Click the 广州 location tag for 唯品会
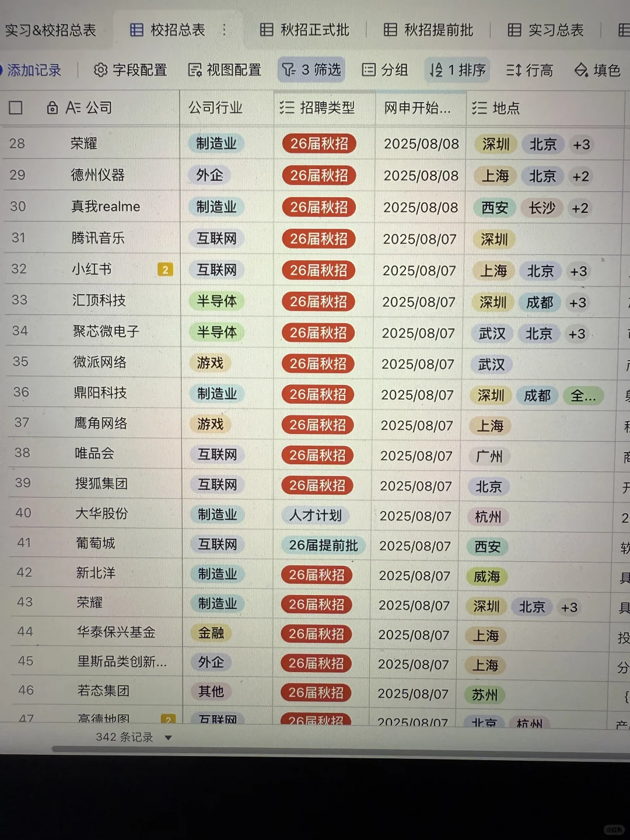The image size is (630, 840). (489, 456)
